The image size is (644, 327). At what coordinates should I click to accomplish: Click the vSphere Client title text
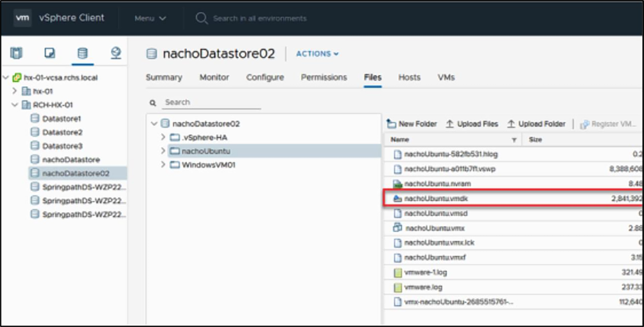[x=71, y=18]
